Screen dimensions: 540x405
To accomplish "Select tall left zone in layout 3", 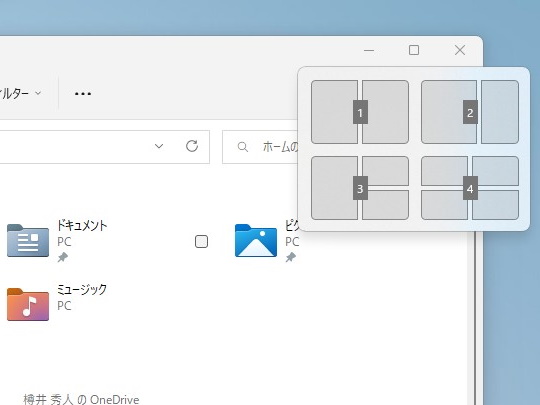I will [334, 188].
